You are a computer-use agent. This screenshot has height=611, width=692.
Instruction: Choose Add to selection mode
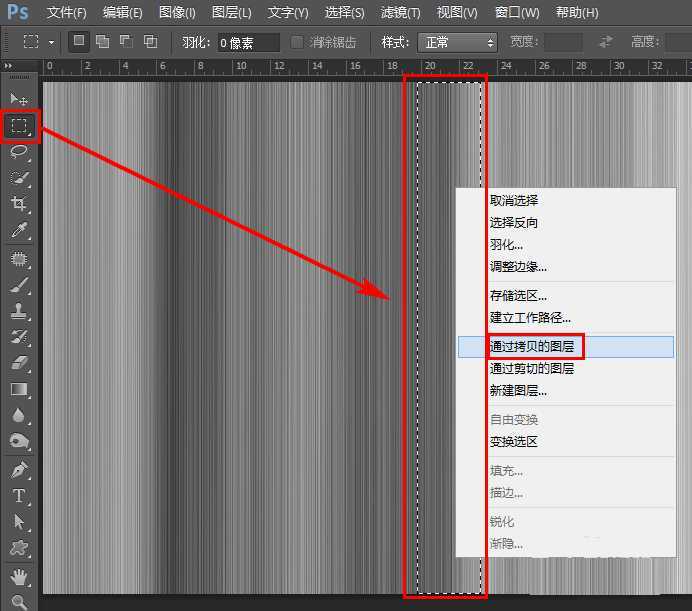(x=102, y=42)
